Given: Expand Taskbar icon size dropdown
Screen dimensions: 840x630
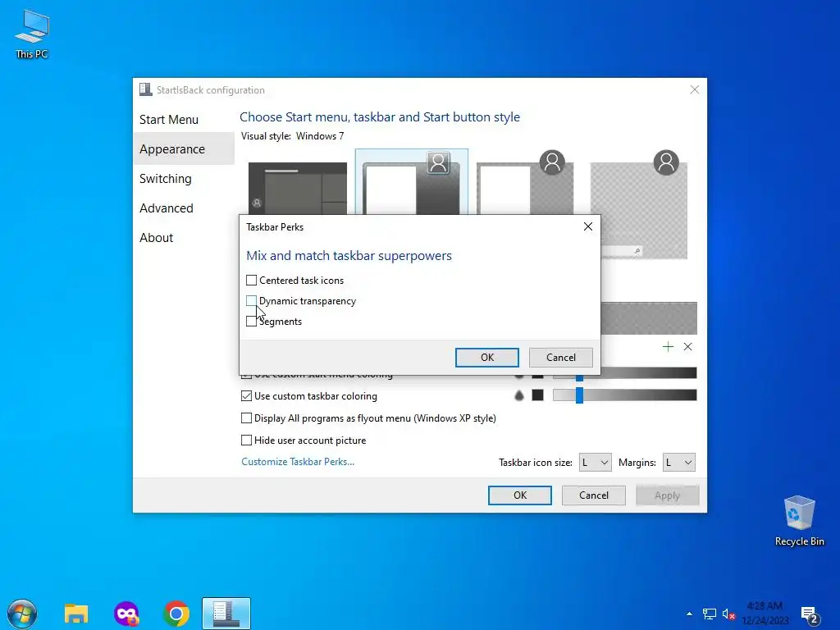Looking at the screenshot, I should point(596,463).
